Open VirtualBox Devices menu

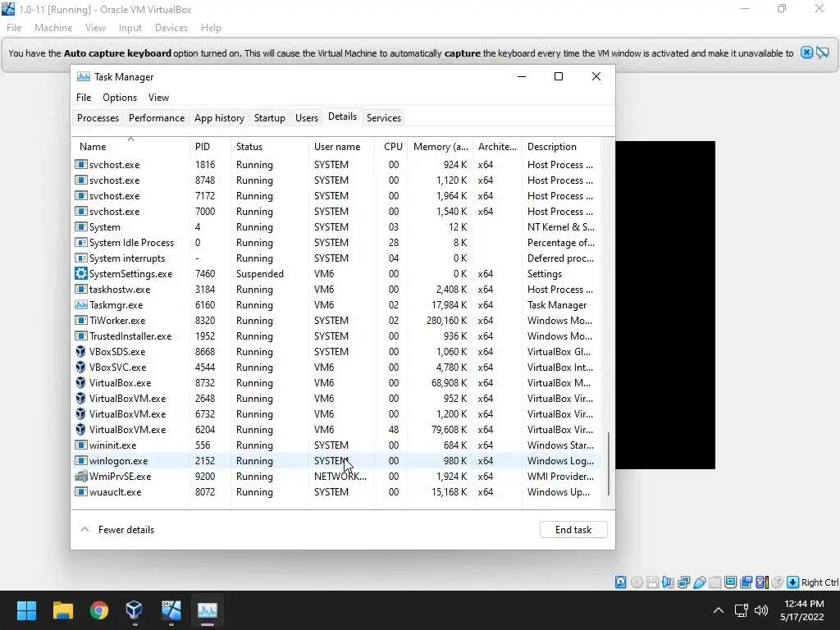171,28
